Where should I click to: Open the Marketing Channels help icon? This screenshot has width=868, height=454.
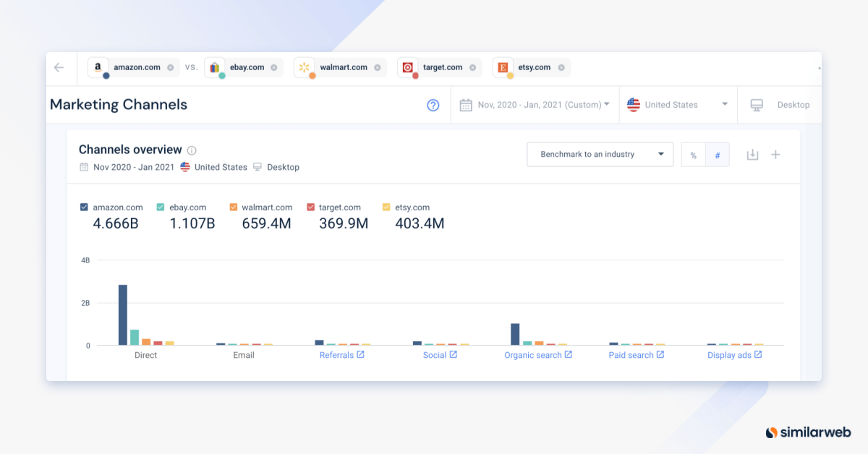tap(433, 105)
